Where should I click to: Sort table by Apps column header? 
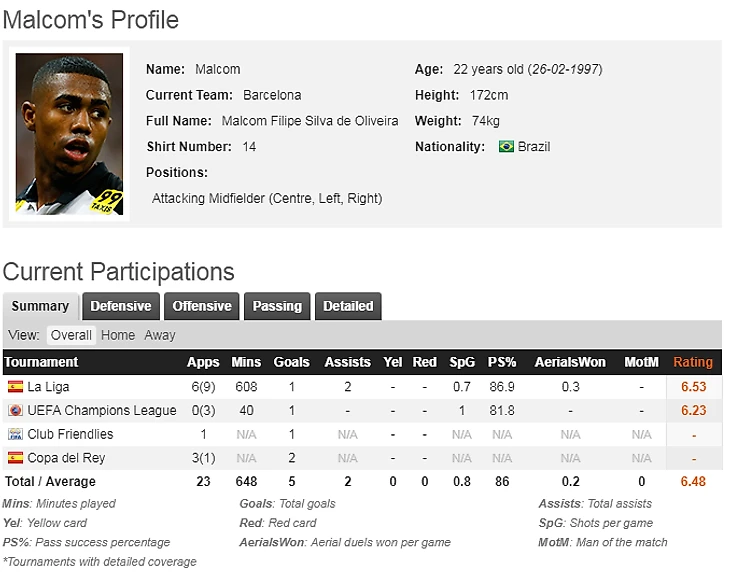coord(203,362)
